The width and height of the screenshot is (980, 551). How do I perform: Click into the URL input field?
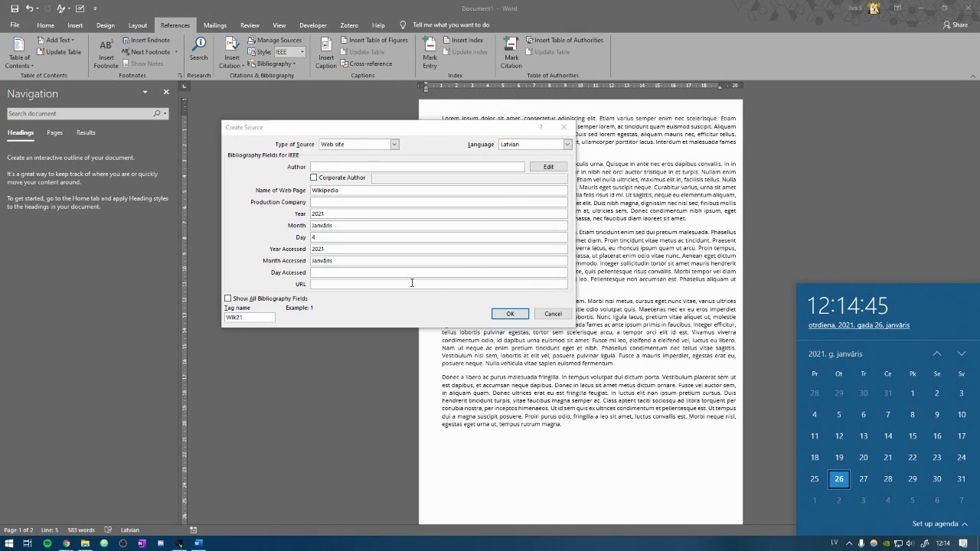pos(438,284)
